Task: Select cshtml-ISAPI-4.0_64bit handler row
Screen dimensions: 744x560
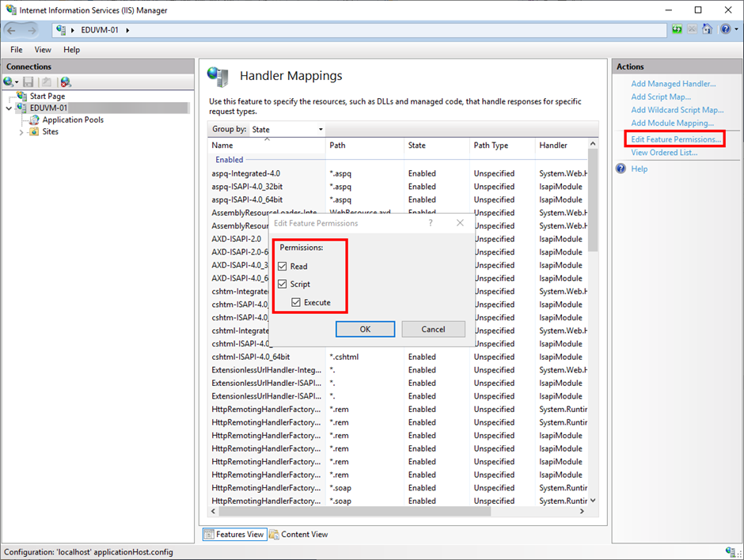Action: coord(397,357)
